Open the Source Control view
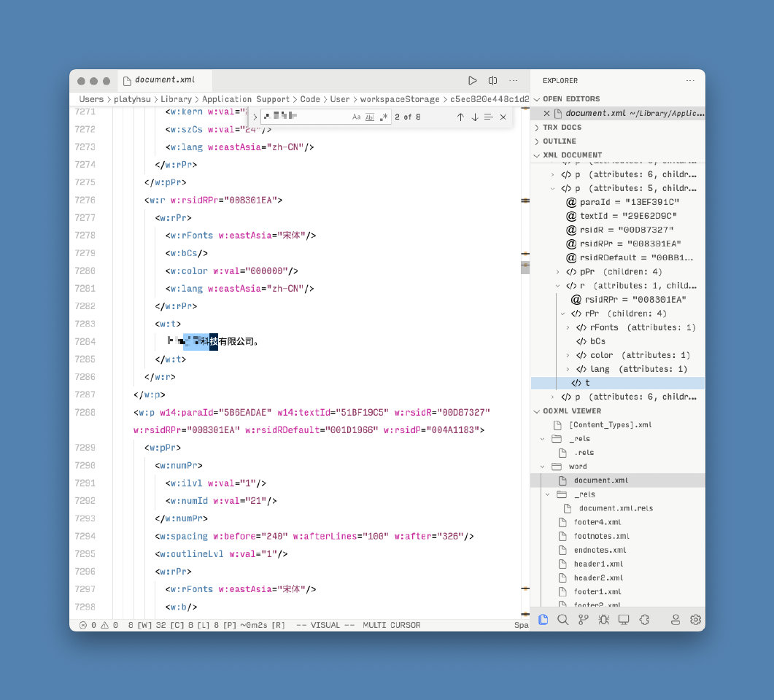This screenshot has height=700, width=774. [583, 619]
